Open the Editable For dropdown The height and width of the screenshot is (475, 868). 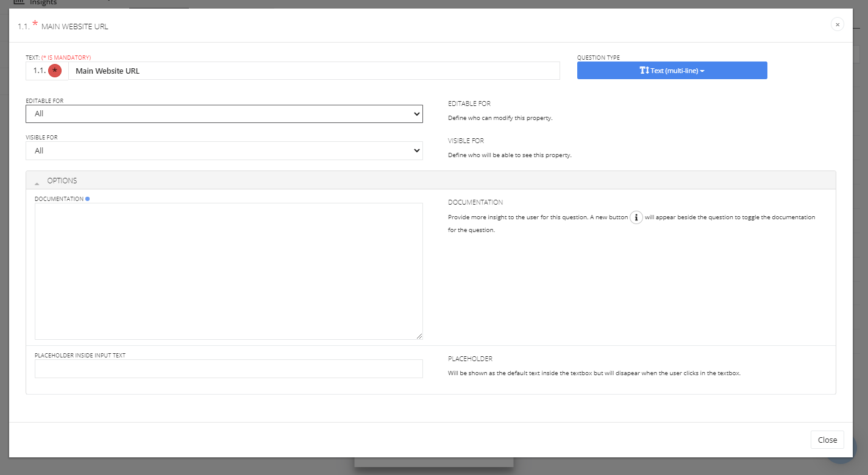224,114
